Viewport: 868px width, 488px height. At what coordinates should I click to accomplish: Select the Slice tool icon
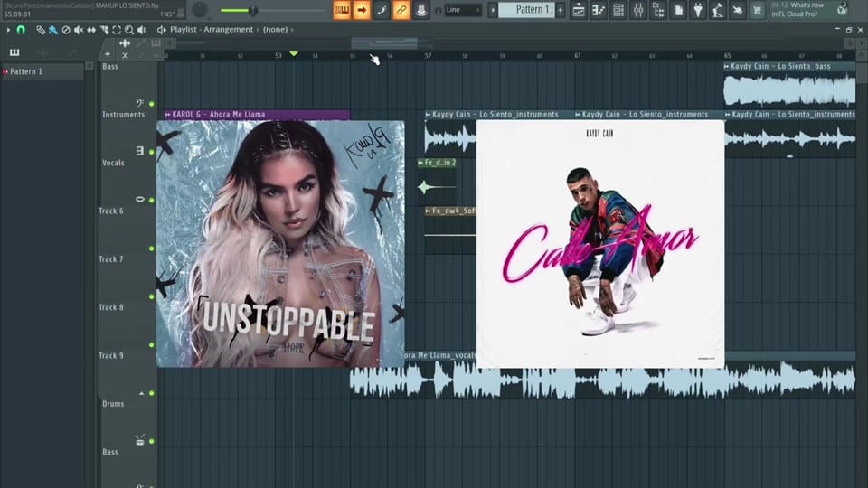pyautogui.click(x=104, y=30)
